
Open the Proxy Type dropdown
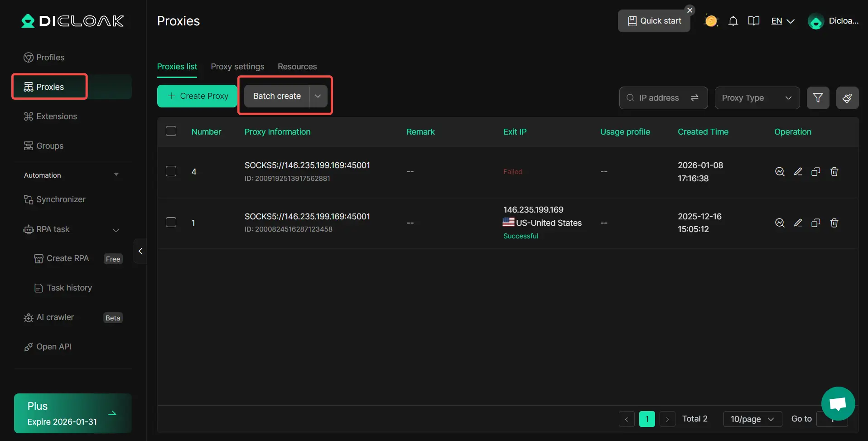tap(757, 98)
